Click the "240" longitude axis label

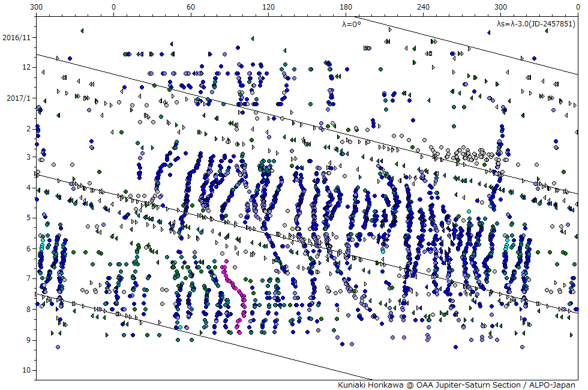pos(424,7)
